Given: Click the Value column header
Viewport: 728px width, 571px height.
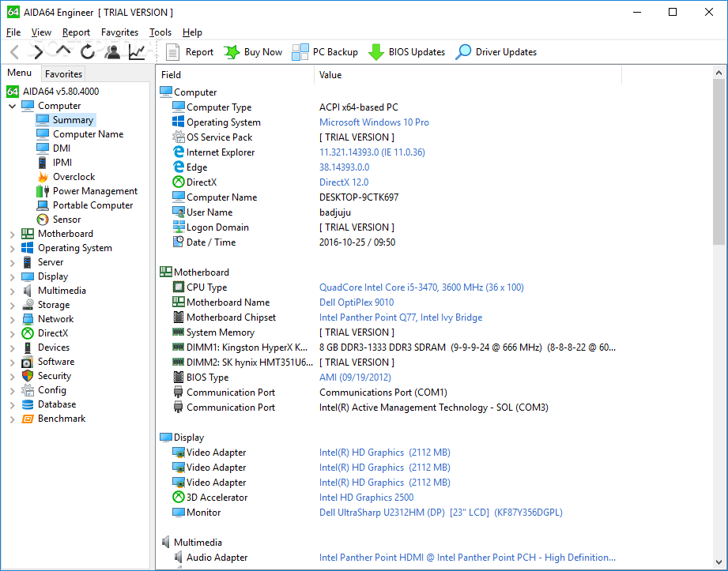Looking at the screenshot, I should click(468, 75).
